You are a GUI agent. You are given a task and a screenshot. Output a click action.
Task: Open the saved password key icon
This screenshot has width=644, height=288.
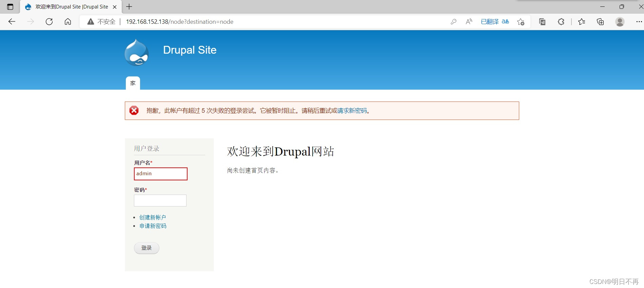tap(453, 22)
